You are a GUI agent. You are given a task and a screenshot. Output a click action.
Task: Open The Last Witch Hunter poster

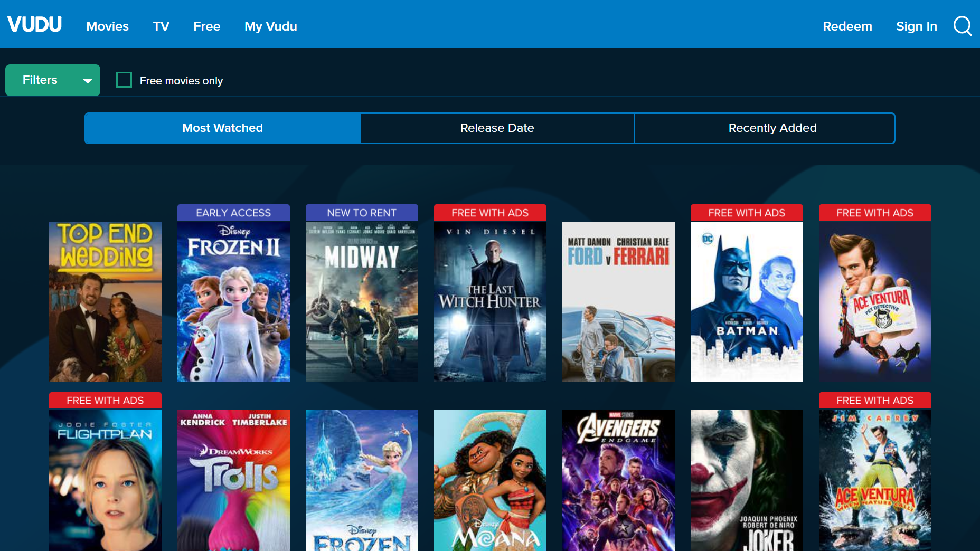[489, 301]
